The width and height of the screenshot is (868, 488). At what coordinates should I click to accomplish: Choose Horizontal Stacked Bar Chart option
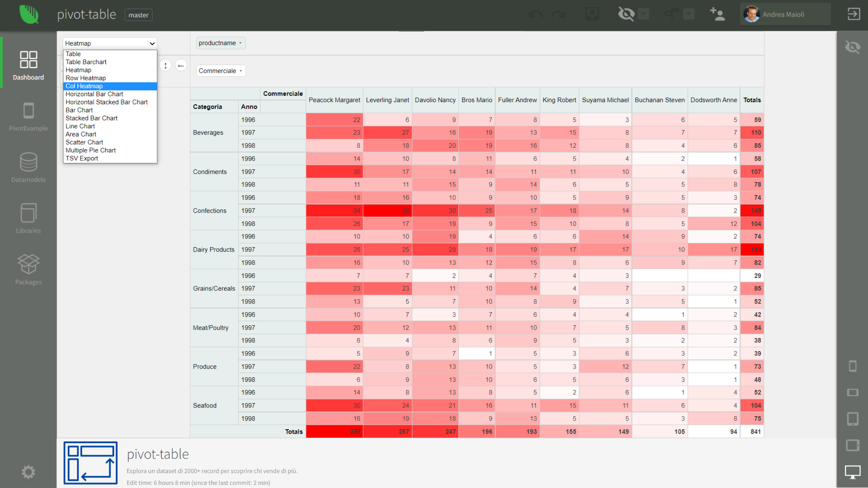[110, 102]
